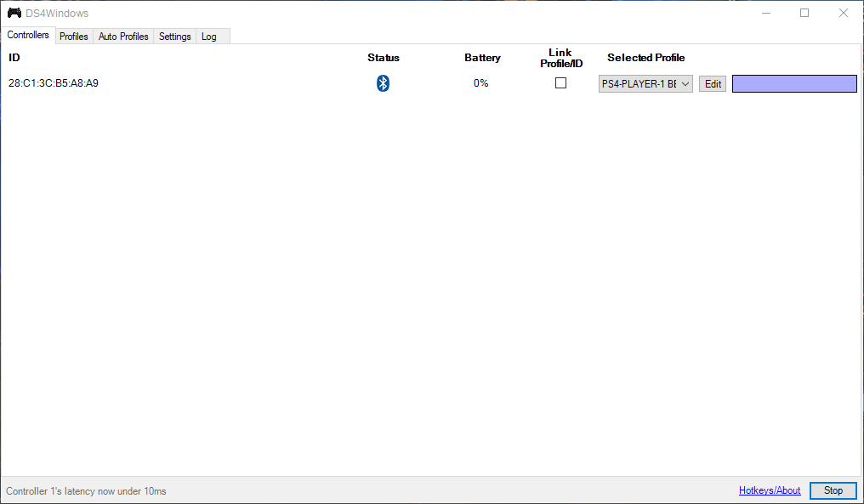Image resolution: width=864 pixels, height=504 pixels.
Task: Click the Status column header
Action: pyautogui.click(x=383, y=57)
